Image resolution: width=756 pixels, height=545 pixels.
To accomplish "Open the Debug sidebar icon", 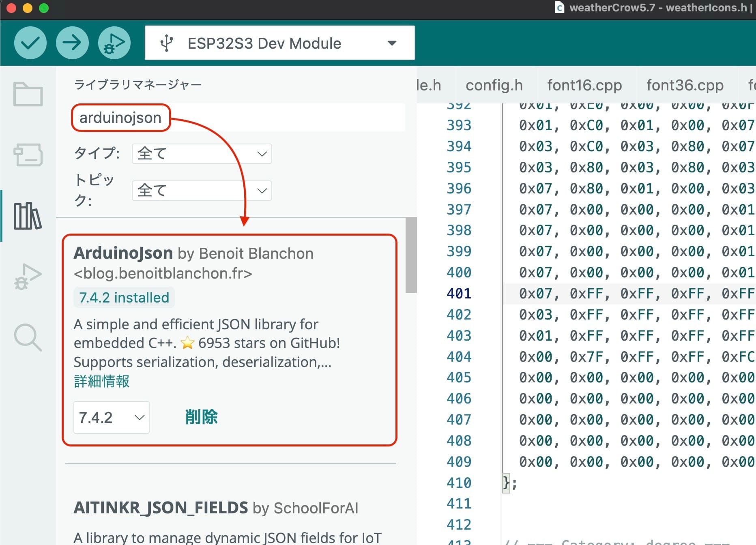I will coord(28,277).
